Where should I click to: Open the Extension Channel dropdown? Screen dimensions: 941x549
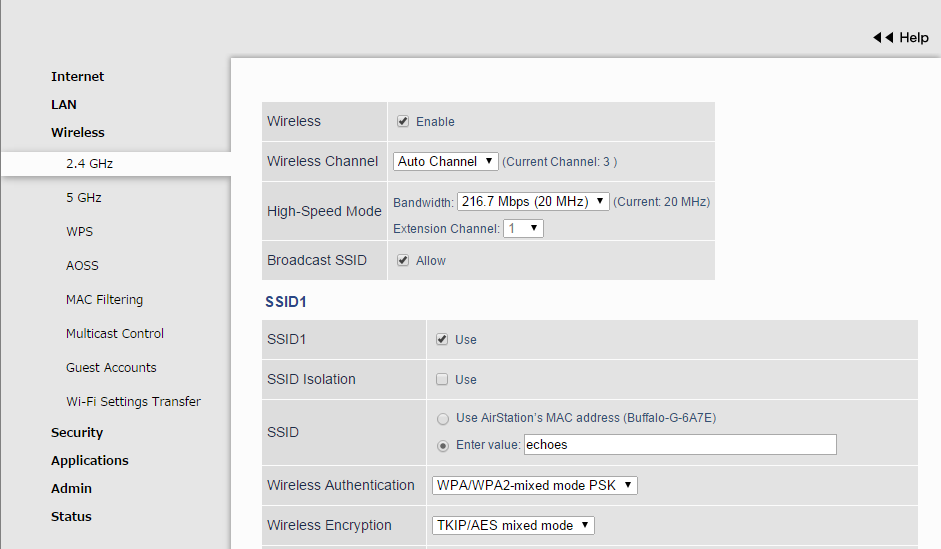[523, 228]
